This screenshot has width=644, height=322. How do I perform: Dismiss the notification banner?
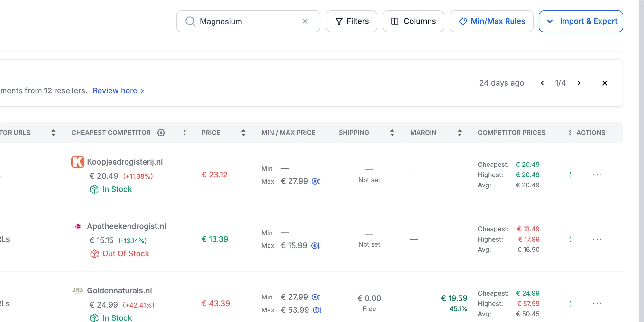click(x=605, y=83)
